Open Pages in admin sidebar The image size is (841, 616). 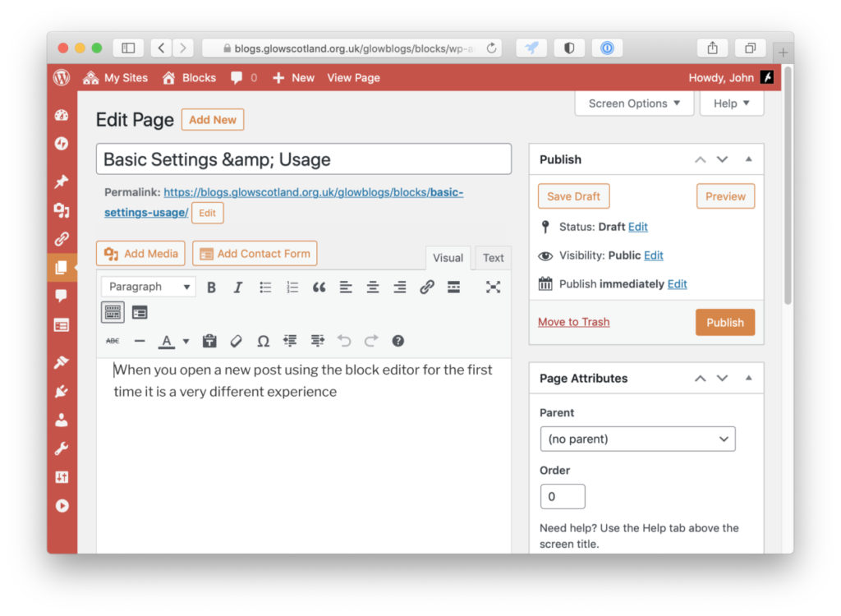(x=62, y=267)
